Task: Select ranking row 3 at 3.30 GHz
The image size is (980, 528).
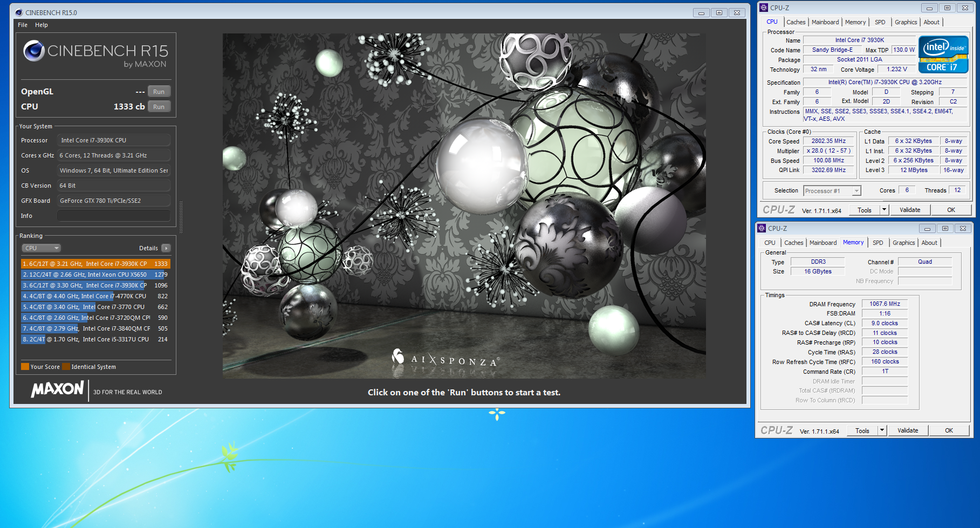Action: point(95,285)
